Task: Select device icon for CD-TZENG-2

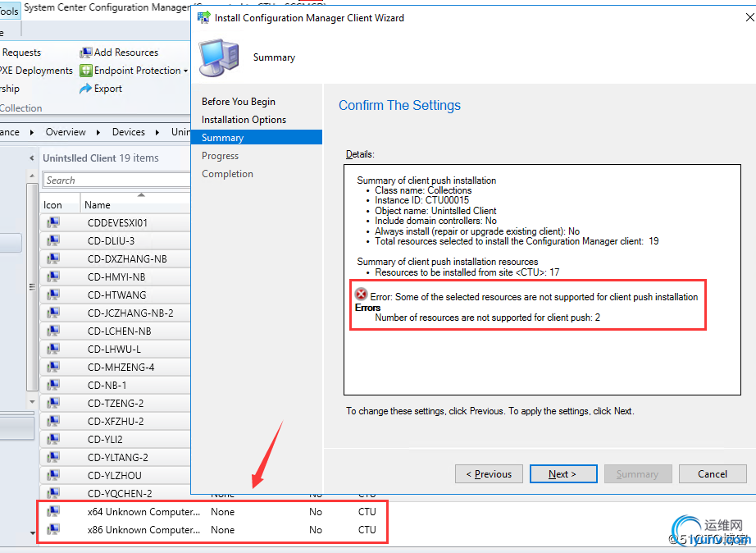Action: click(x=53, y=403)
